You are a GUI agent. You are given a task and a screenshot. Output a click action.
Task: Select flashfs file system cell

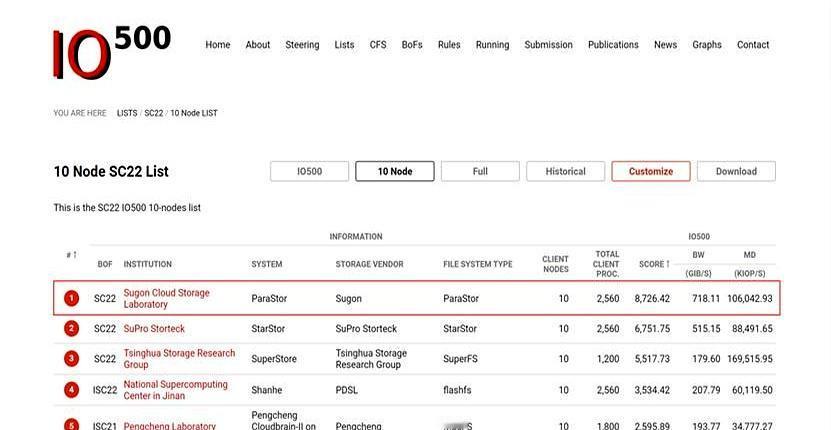tap(457, 390)
